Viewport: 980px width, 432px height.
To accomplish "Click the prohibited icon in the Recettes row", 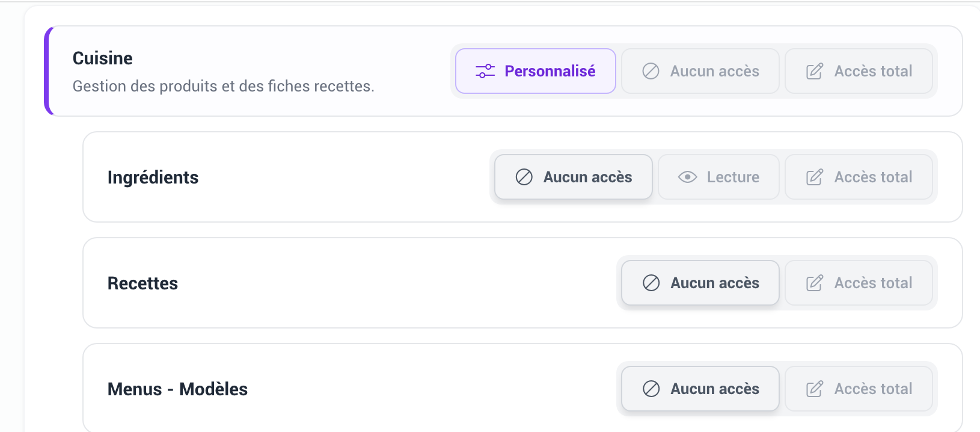I will pyautogui.click(x=651, y=283).
